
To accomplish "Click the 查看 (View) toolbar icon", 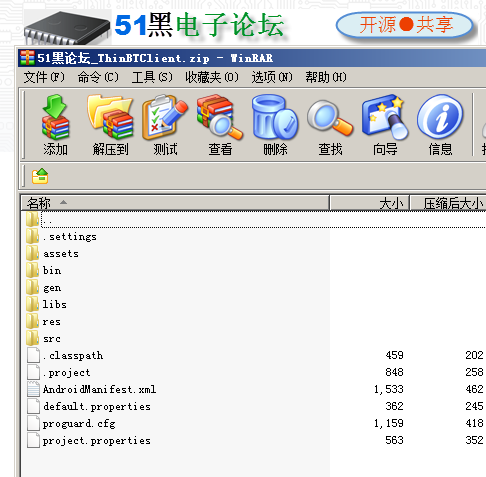I will pos(220,117).
